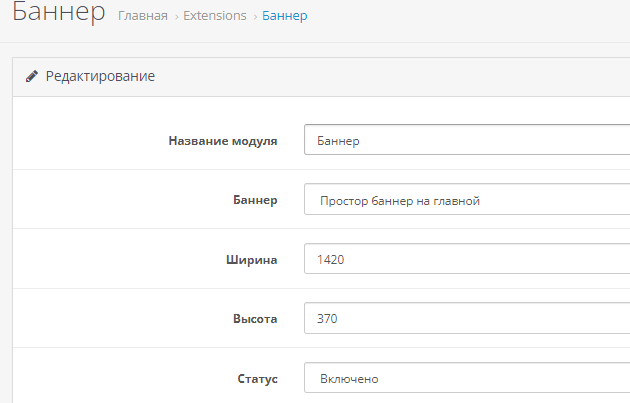Click the separator arrow after Extensions
Viewport: 630px width, 403px height.
[x=254, y=16]
